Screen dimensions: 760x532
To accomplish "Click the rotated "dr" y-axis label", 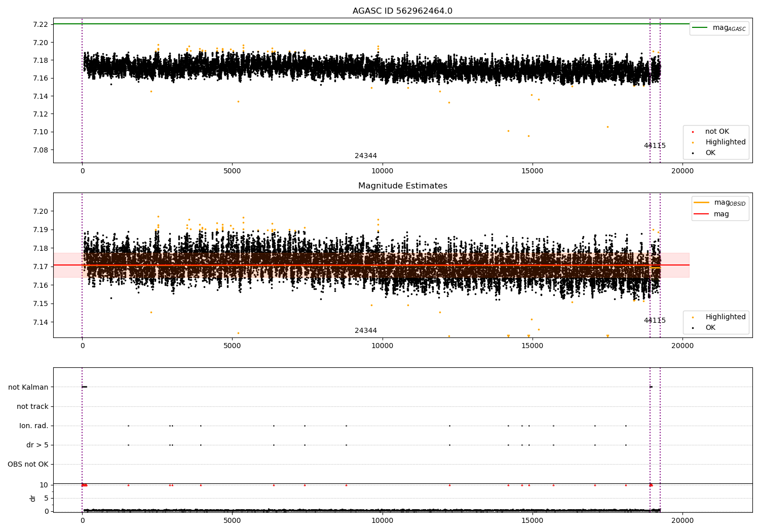I will click(x=33, y=498).
